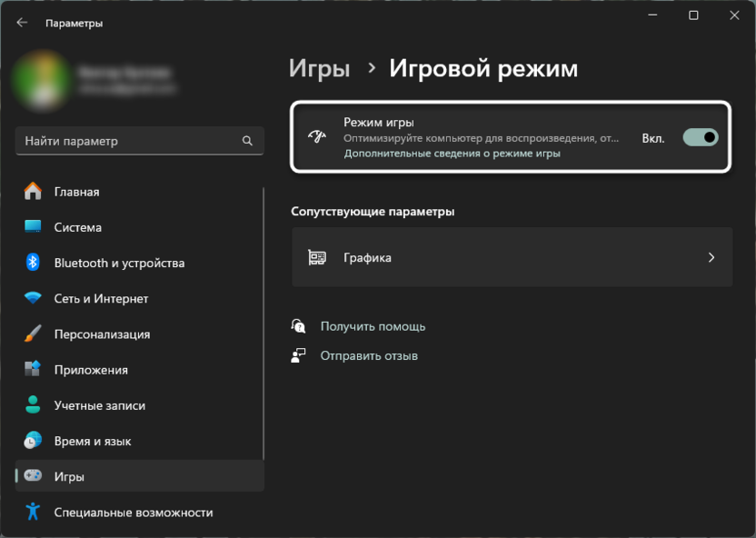
Task: Go to Игры breadcrumb in the header
Action: [x=319, y=68]
